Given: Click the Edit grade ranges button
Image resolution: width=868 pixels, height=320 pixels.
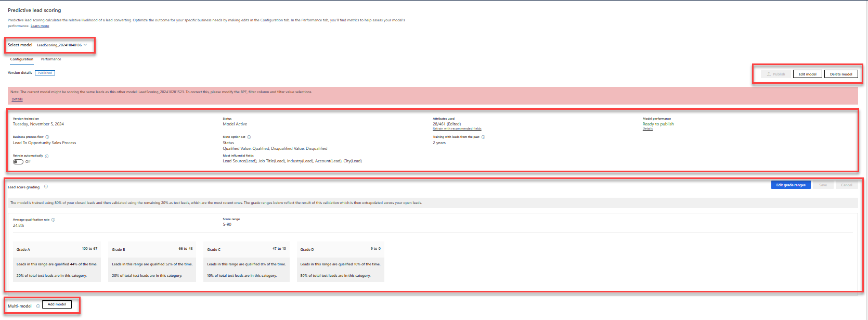Looking at the screenshot, I should point(791,185).
